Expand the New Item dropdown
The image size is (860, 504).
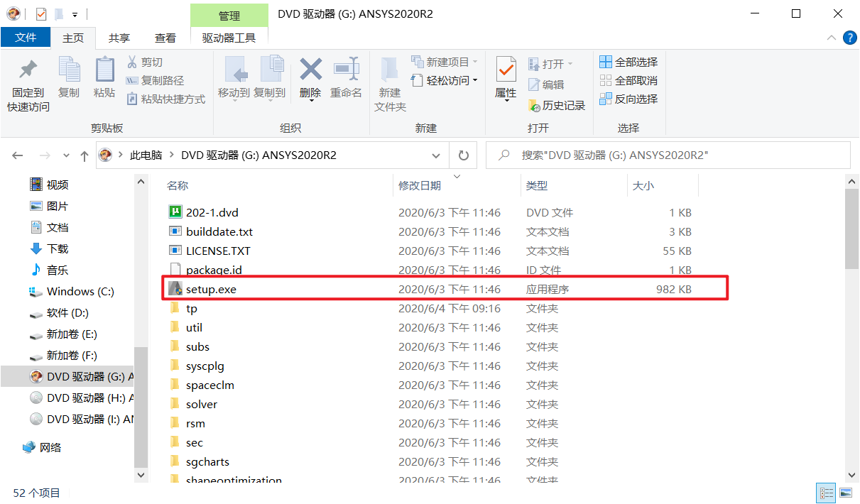pyautogui.click(x=474, y=62)
